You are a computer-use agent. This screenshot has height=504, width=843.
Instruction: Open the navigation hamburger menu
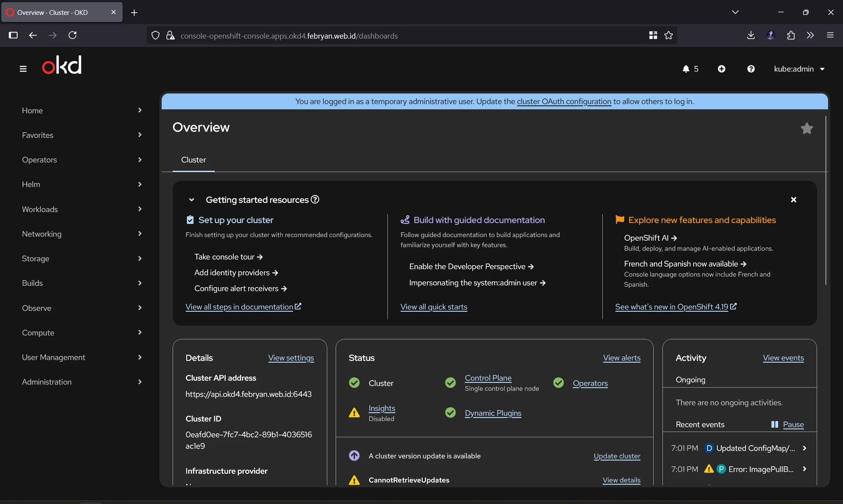pyautogui.click(x=23, y=68)
